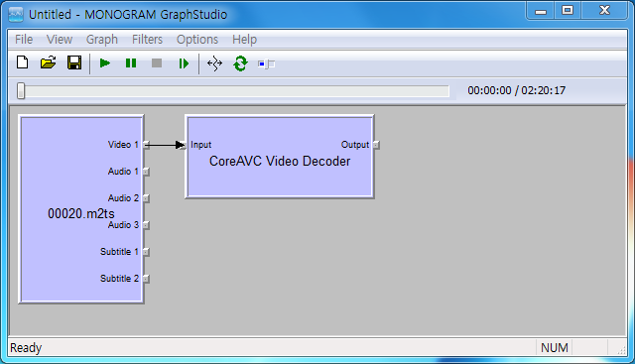Refresh the graph with green arrows icon

[240, 63]
